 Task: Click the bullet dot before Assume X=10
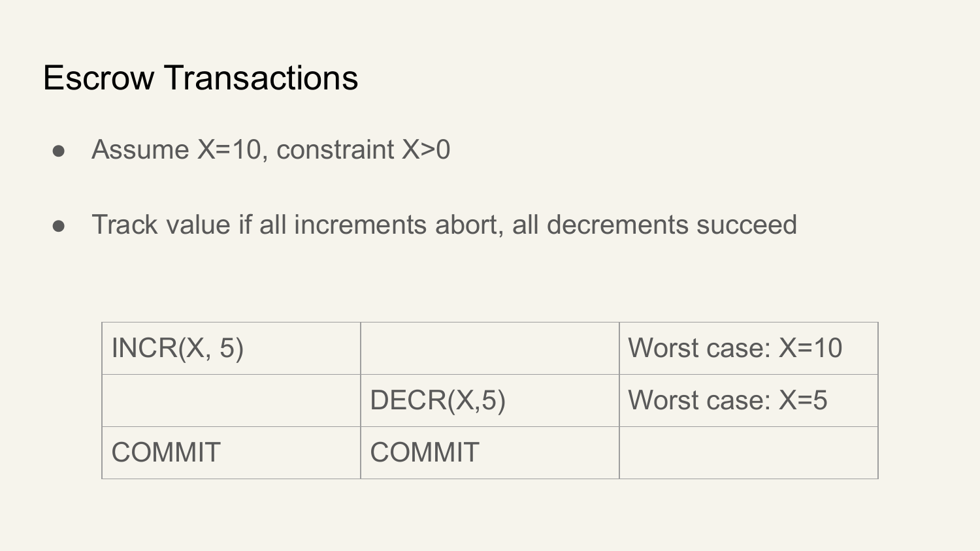click(59, 151)
